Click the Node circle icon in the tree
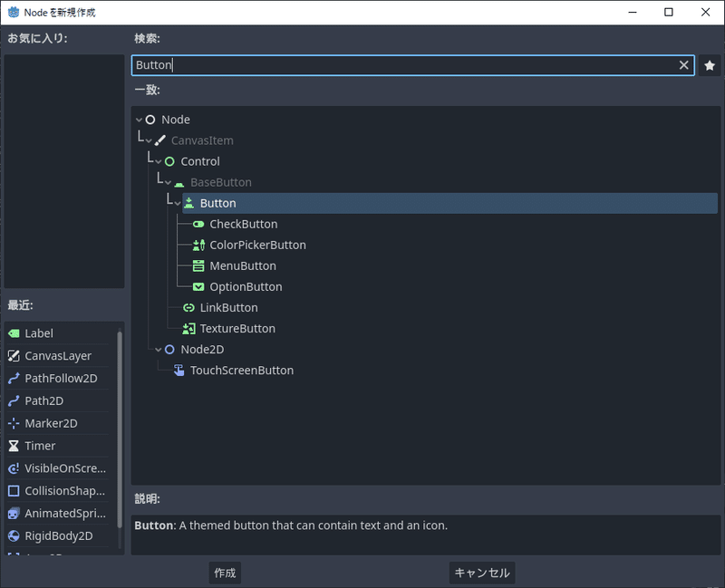 pos(150,120)
